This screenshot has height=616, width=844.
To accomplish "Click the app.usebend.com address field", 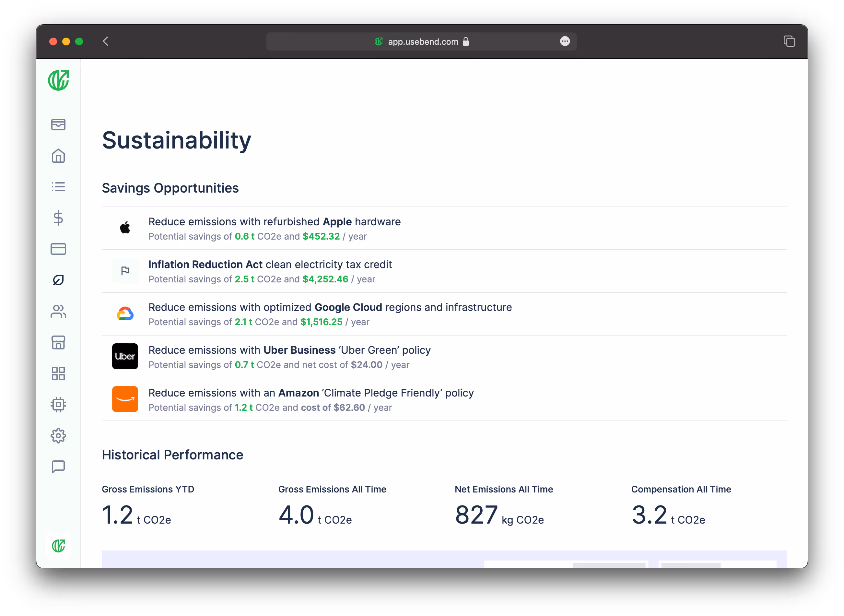I will point(421,41).
